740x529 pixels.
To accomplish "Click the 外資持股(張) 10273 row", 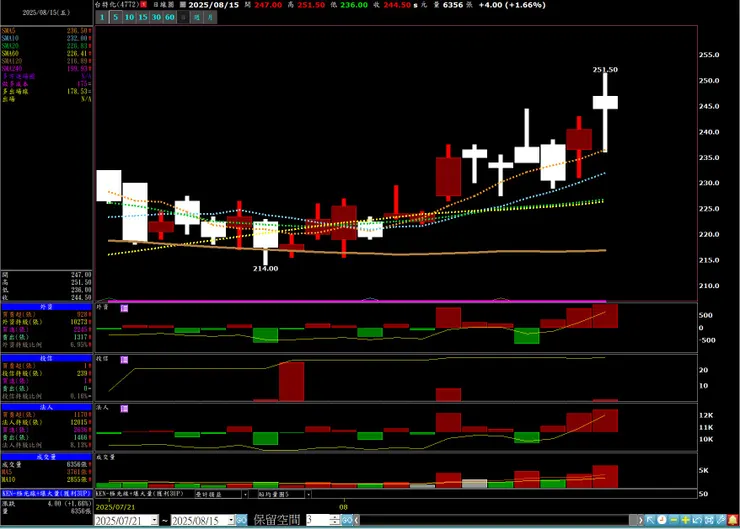I will click(46, 322).
